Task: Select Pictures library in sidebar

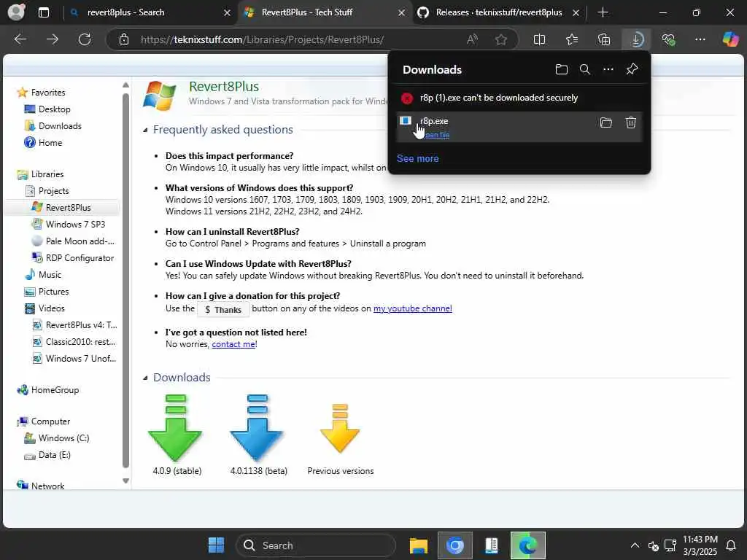Action: [53, 292]
